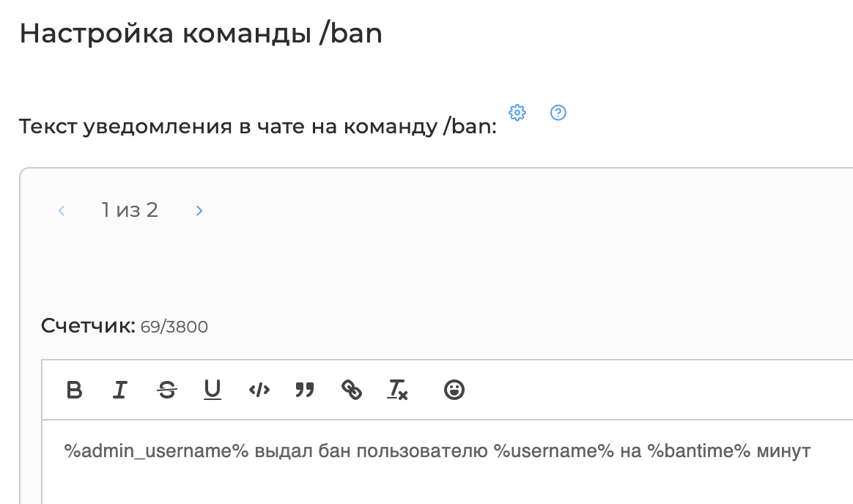
Task: Go to the next message variant
Action: 199,210
